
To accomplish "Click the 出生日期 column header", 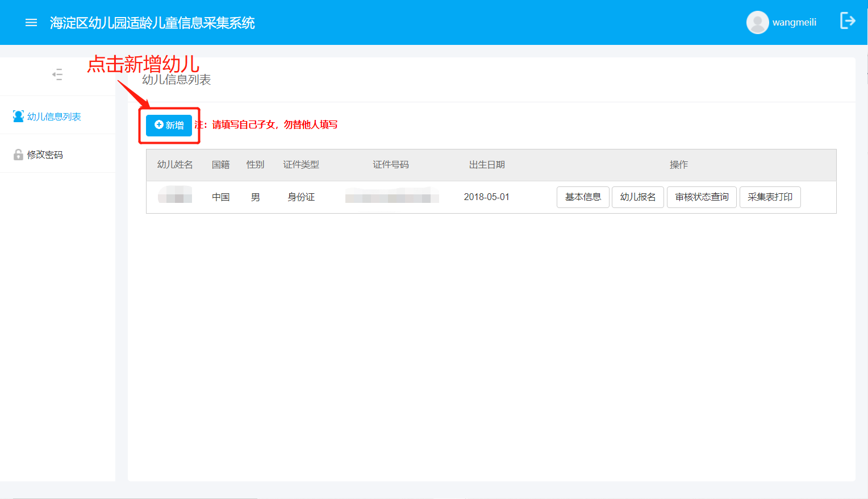I will coord(487,165).
